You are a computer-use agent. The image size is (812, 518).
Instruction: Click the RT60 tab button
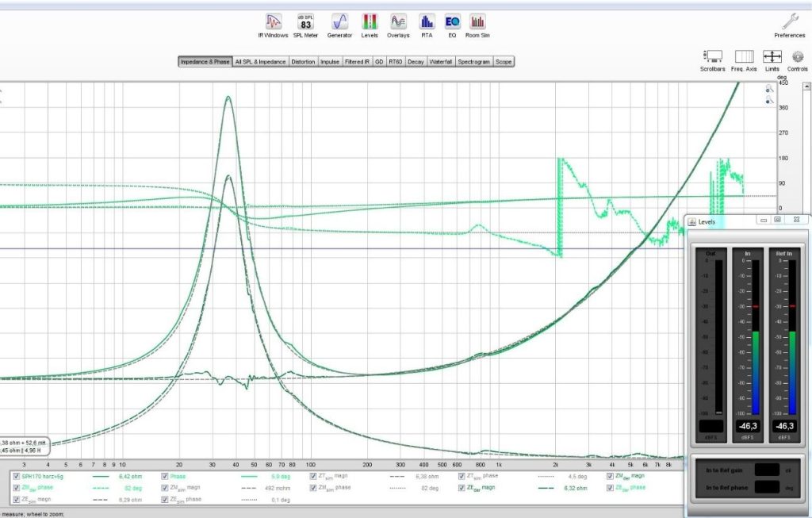[x=394, y=61]
